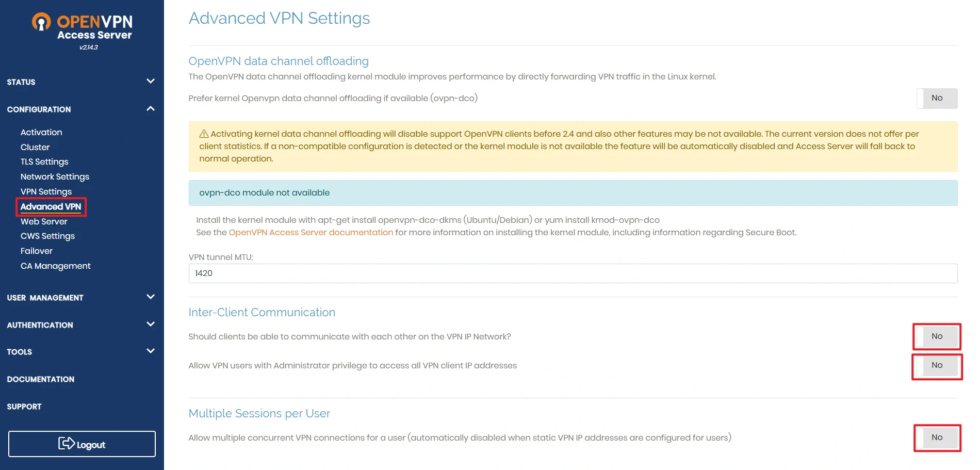Enable multiple concurrent sessions per user
The height and width of the screenshot is (470, 980).
937,437
